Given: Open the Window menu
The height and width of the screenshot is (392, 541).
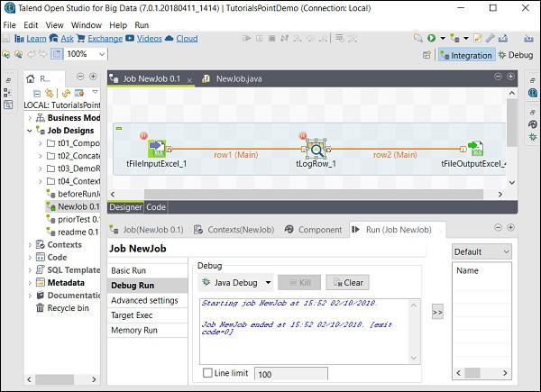Looking at the screenshot, I should (x=86, y=25).
